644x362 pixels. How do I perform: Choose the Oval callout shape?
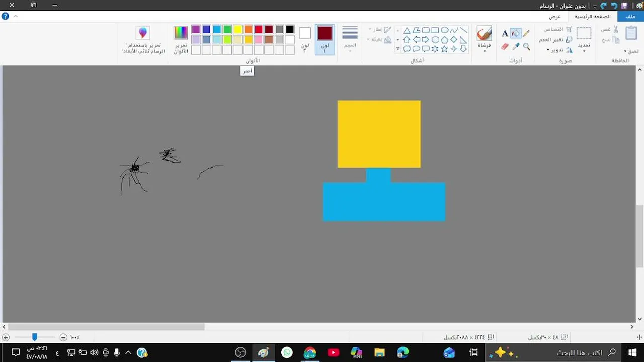click(x=416, y=49)
